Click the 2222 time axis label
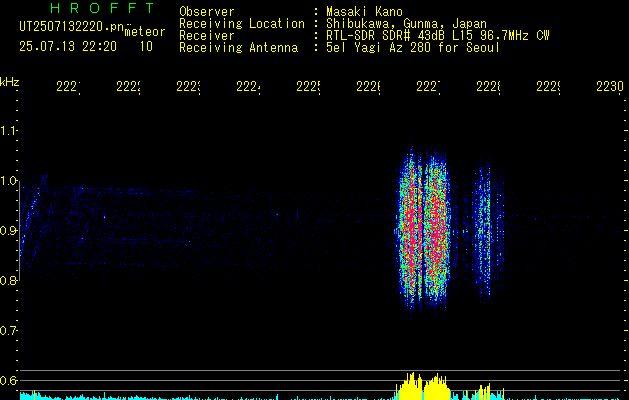The width and height of the screenshot is (629, 400). tap(128, 87)
